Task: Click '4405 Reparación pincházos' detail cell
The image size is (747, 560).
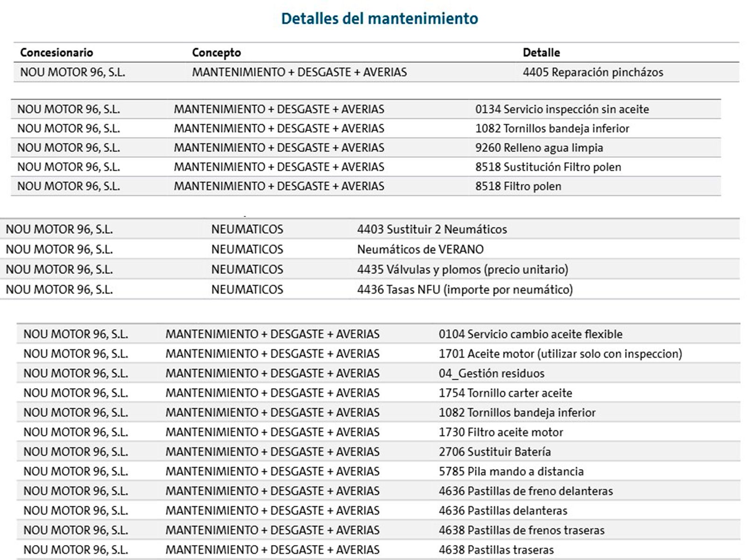Action: 593,72
